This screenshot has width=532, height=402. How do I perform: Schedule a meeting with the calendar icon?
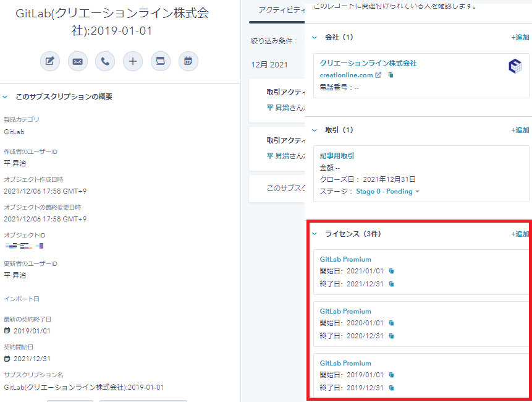click(188, 61)
